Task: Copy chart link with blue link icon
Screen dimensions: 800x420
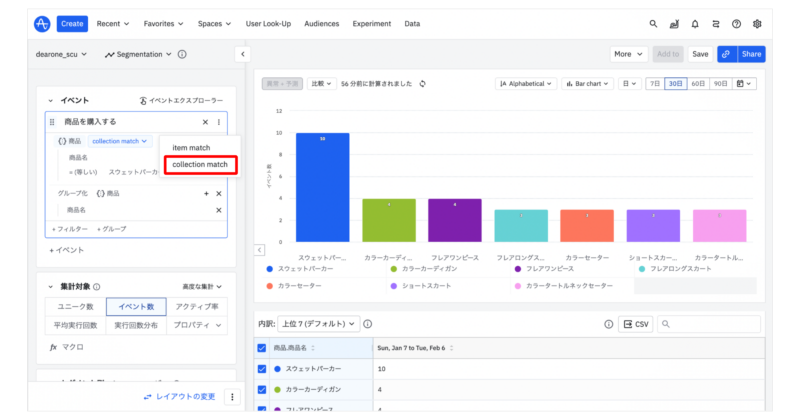Action: click(x=725, y=54)
